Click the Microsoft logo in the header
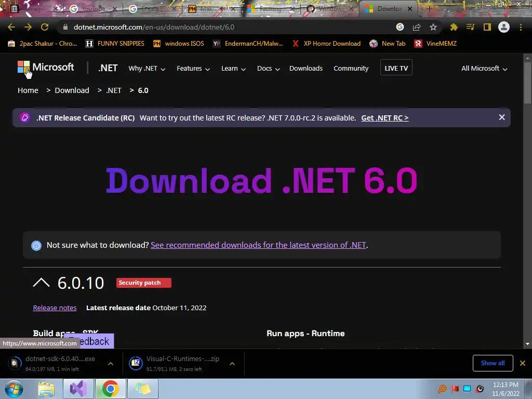This screenshot has width=532, height=399. (46, 67)
